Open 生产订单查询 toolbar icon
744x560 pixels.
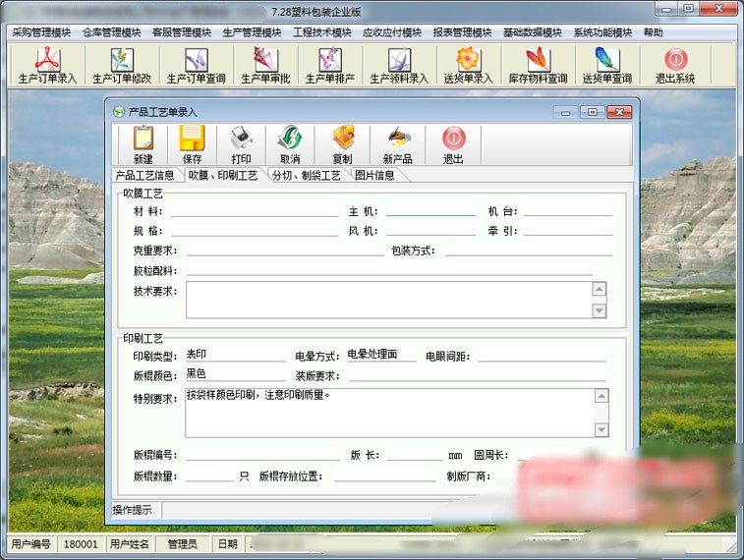(196, 65)
